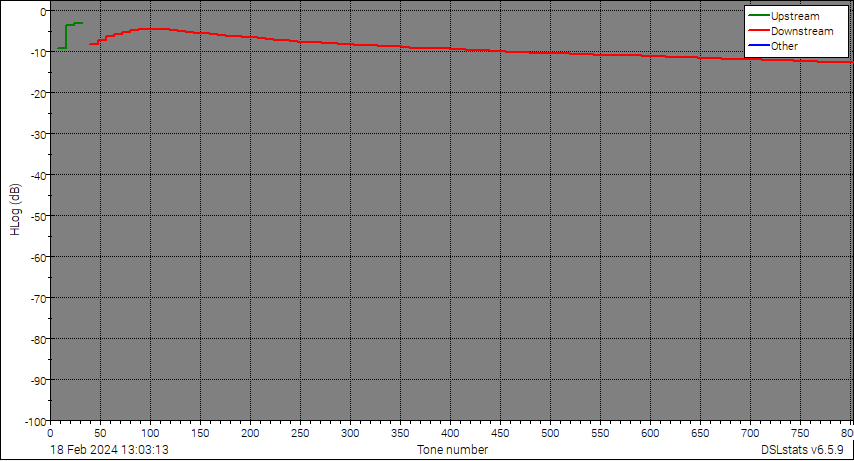Click the 600 label on X axis

[650, 433]
